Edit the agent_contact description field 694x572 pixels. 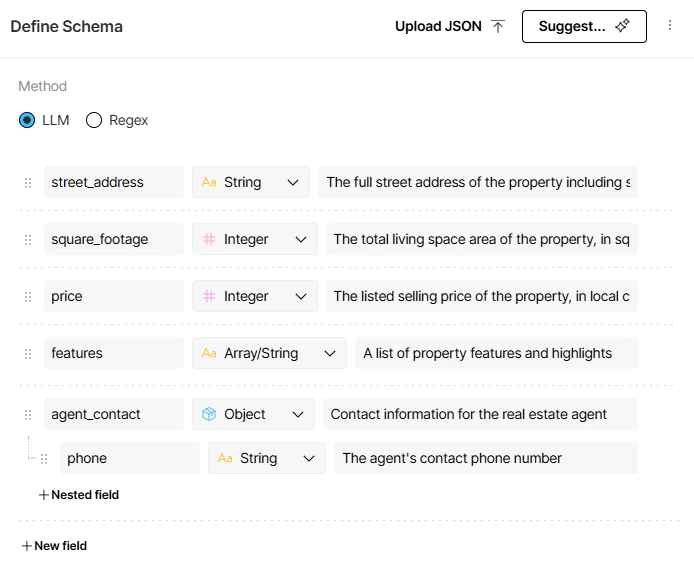(481, 414)
